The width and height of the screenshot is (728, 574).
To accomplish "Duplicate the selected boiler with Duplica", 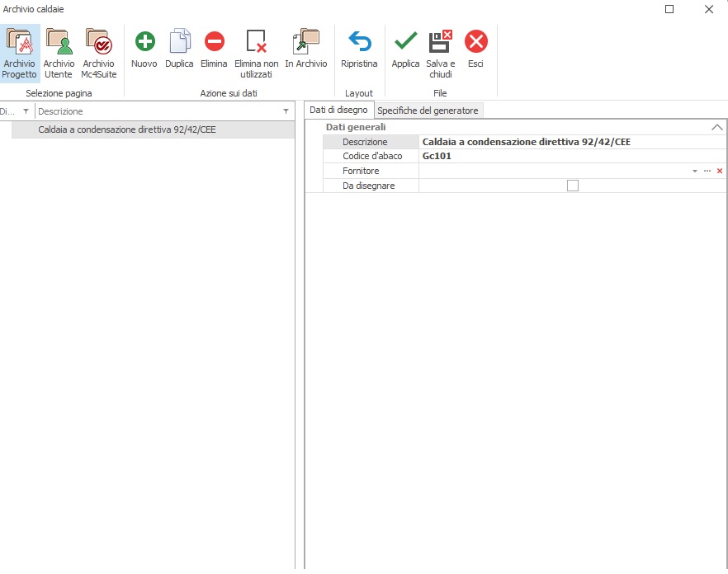I will 179,42.
